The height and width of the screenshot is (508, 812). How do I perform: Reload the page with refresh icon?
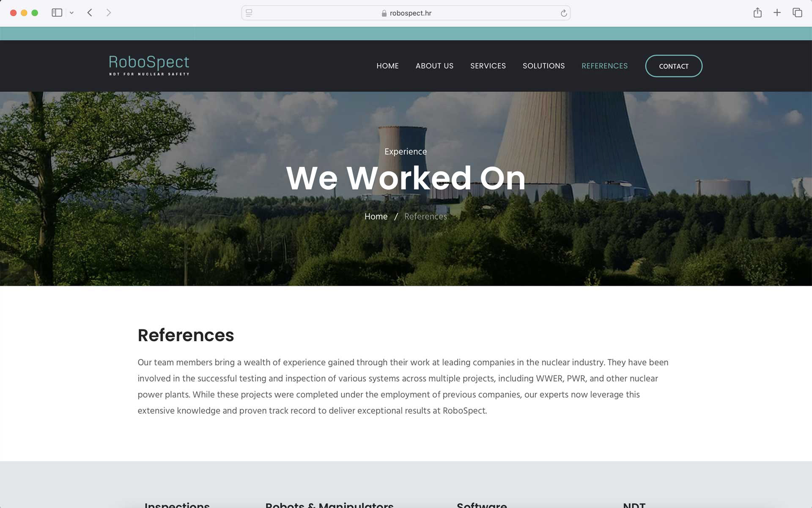click(563, 13)
